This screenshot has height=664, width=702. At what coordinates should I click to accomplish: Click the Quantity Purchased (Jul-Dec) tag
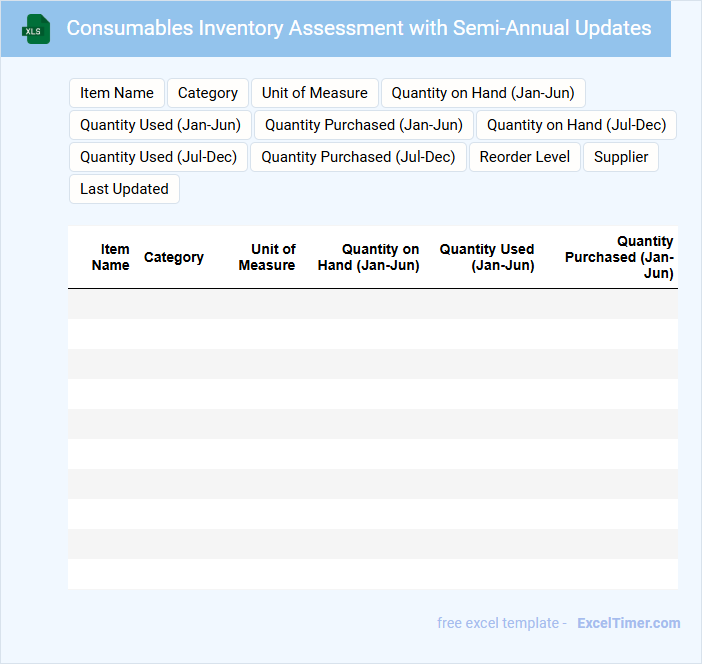tap(358, 157)
